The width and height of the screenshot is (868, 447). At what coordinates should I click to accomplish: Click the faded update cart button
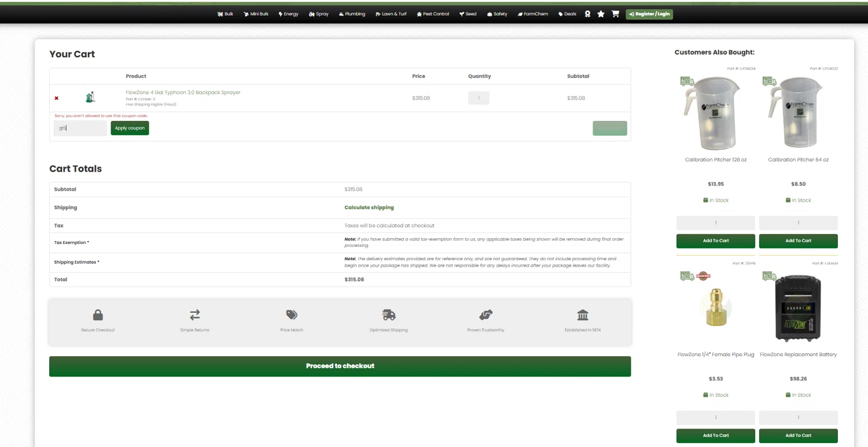click(x=610, y=128)
